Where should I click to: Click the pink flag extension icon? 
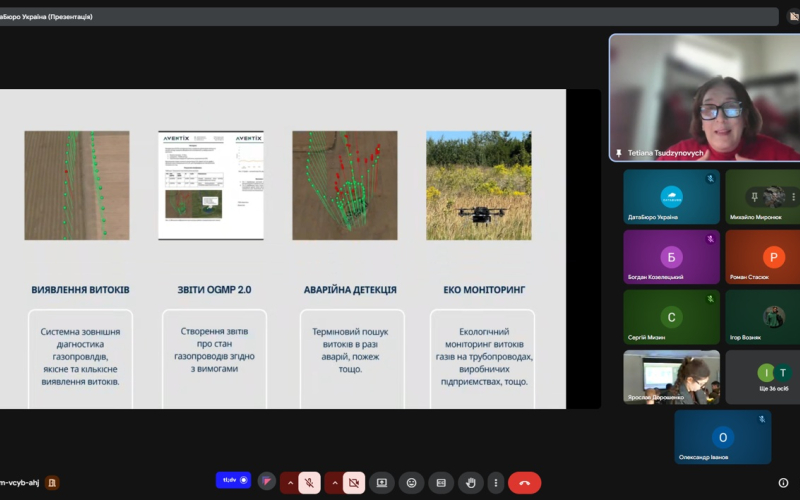point(267,482)
